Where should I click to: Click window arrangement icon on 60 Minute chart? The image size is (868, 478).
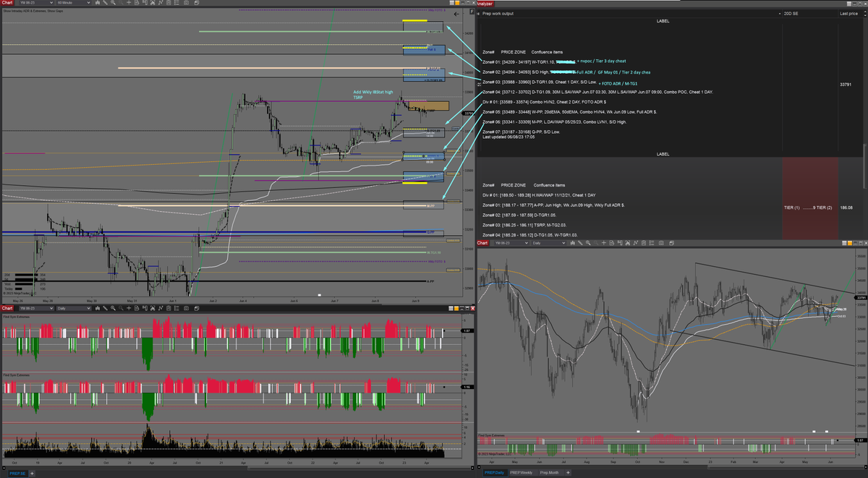point(197,3)
